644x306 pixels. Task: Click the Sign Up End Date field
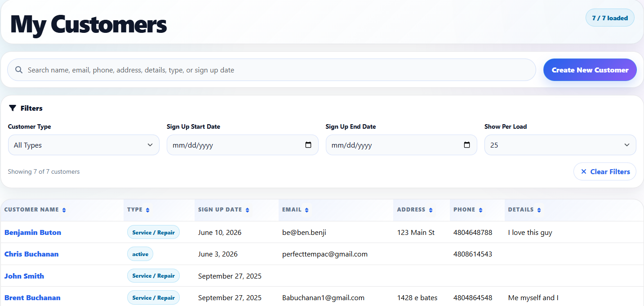click(401, 145)
